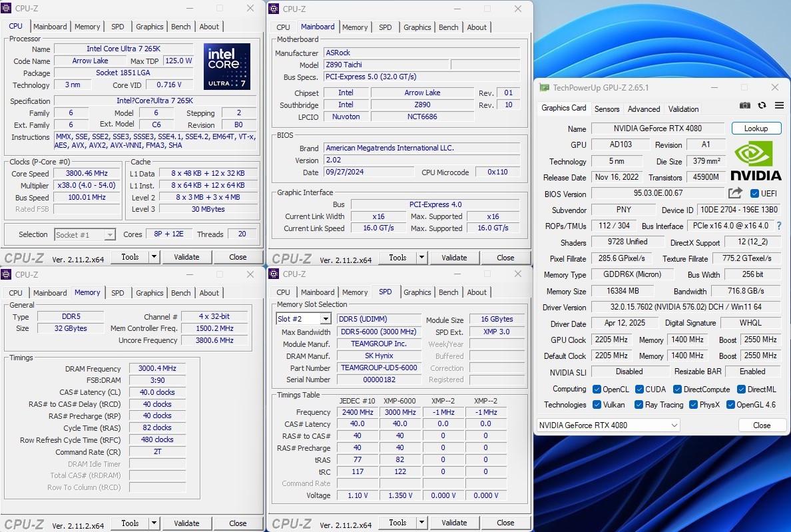The image size is (791, 532).
Task: Toggle the PhysX checkbox
Action: click(693, 404)
